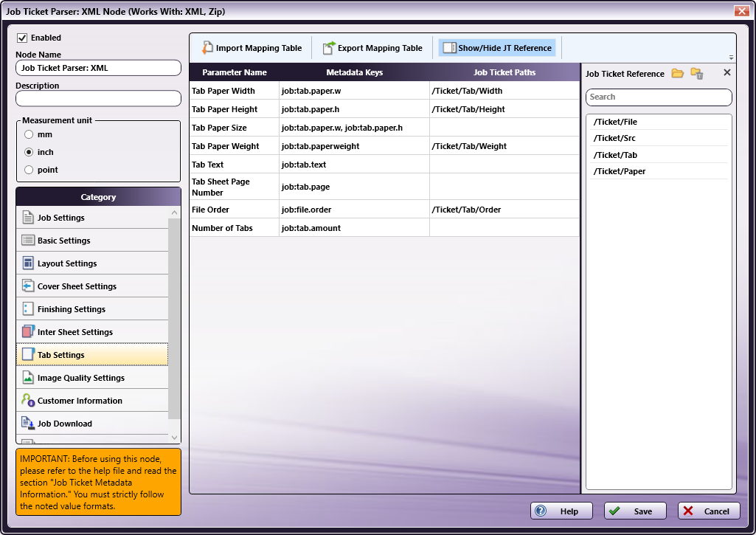Open Cover Sheet Settings category
The image size is (756, 535).
point(92,286)
